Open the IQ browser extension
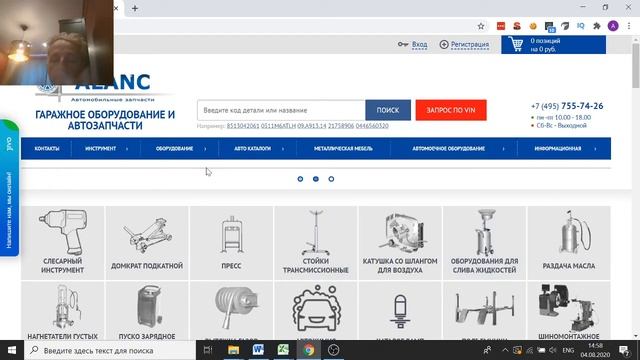640x360 pixels. [x=580, y=26]
